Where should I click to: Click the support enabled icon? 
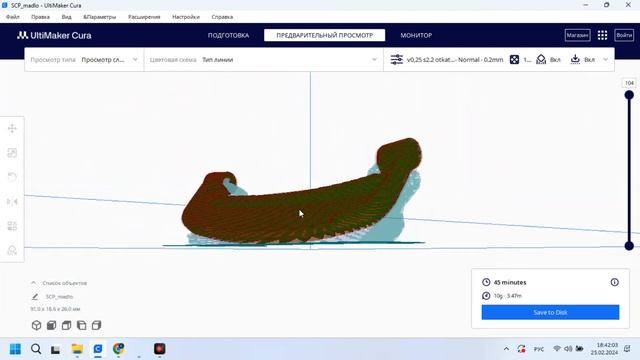point(541,60)
